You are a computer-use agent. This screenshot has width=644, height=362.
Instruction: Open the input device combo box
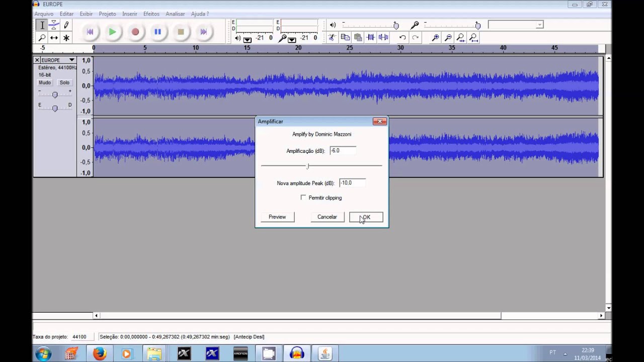tap(516, 25)
